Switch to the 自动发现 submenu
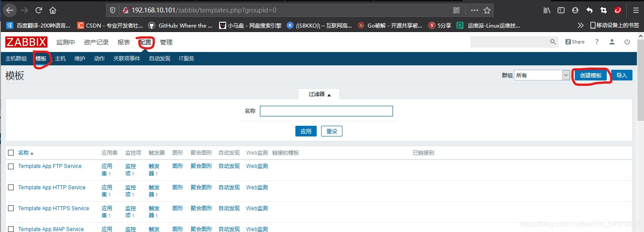This screenshot has width=644, height=232. 160,59
